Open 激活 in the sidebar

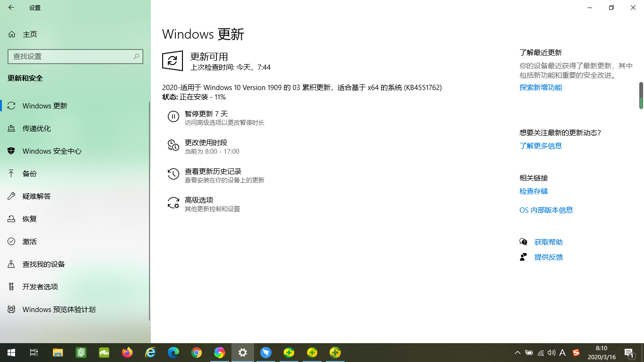75,241
